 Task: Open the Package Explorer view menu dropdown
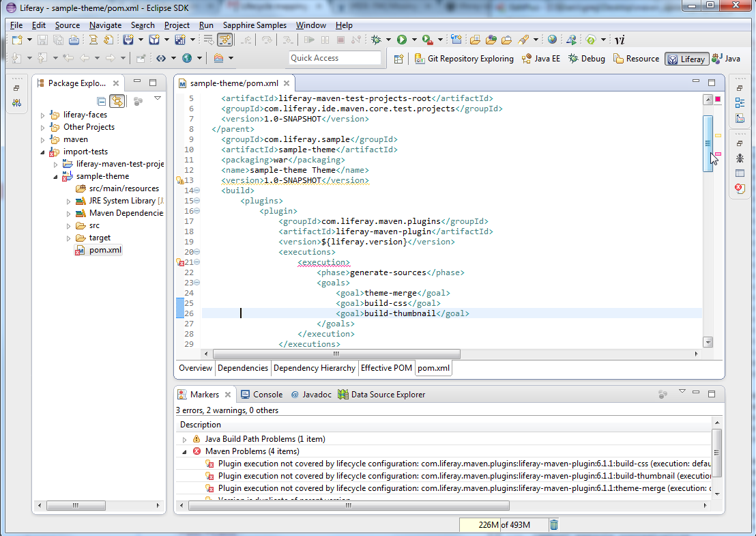[x=157, y=98]
